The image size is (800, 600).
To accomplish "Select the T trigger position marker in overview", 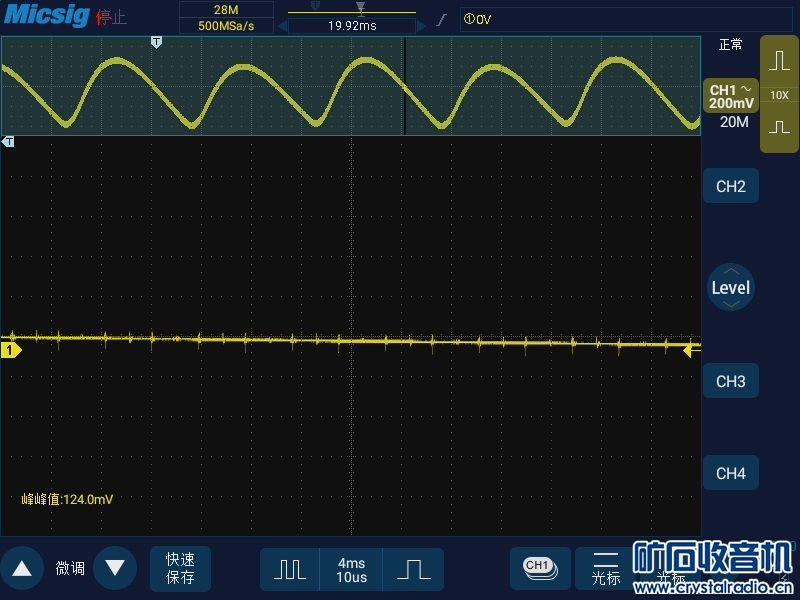I will tap(157, 42).
